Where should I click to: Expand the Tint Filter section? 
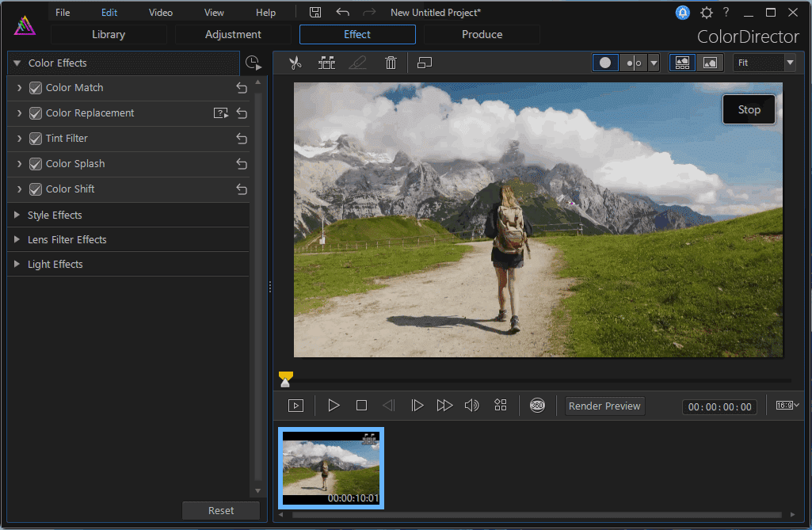pyautogui.click(x=19, y=139)
